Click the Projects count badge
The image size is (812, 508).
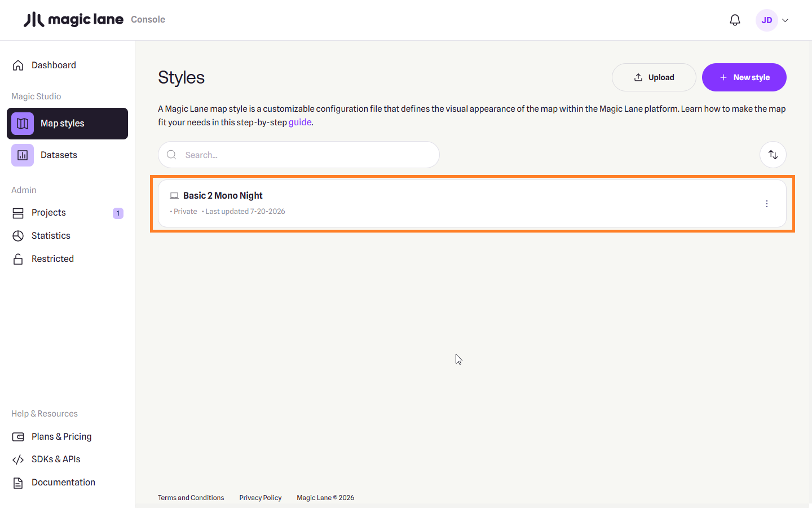tap(118, 213)
